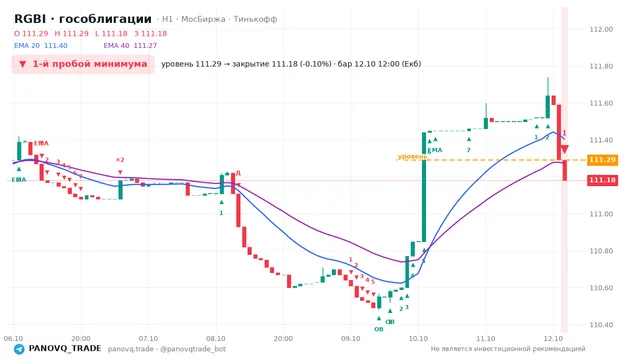The width and height of the screenshot is (640, 360).
Task: Click the red Д marker near 08.10
Action: coord(238,173)
